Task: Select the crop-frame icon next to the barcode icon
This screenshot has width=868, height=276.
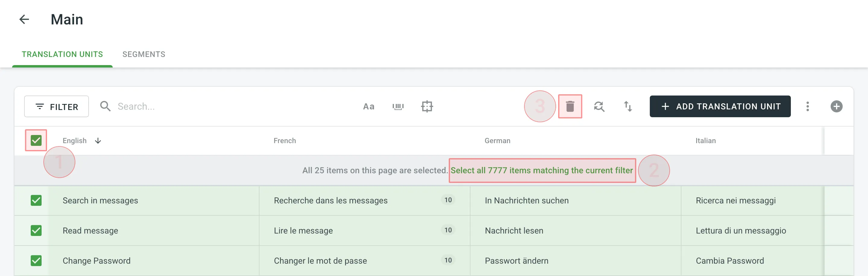Action: click(427, 106)
